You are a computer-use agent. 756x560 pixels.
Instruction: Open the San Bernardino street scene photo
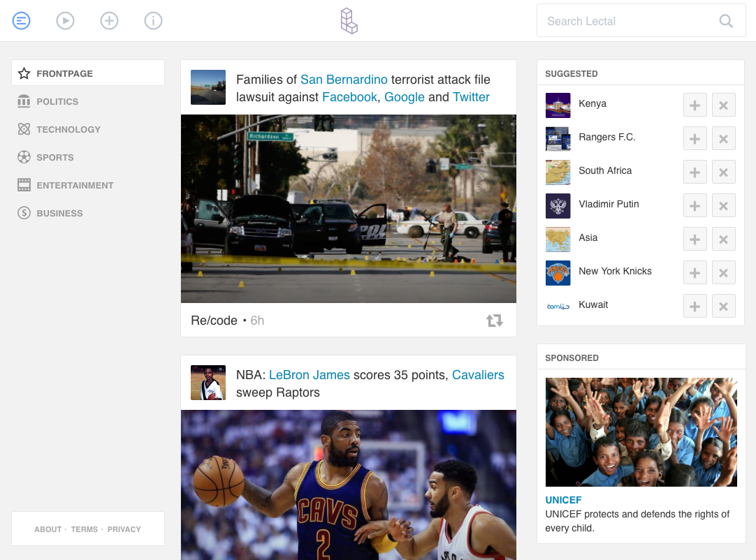point(349,209)
